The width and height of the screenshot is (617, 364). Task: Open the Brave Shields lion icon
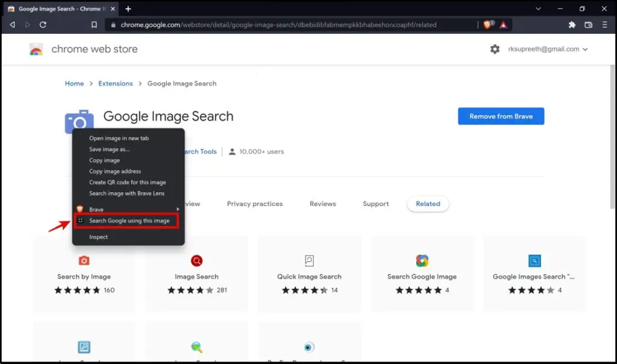(487, 25)
